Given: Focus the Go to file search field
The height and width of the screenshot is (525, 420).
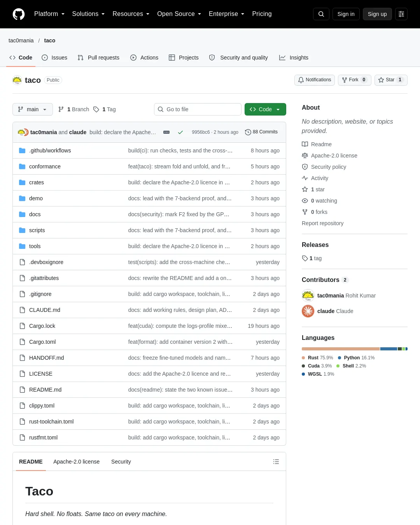Looking at the screenshot, I should 198,109.
